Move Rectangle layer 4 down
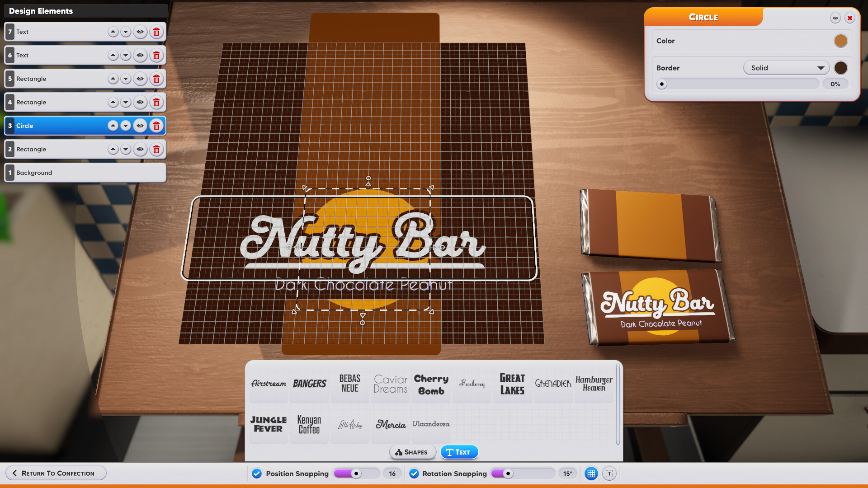Viewport: 868px width, 488px height. (x=125, y=102)
